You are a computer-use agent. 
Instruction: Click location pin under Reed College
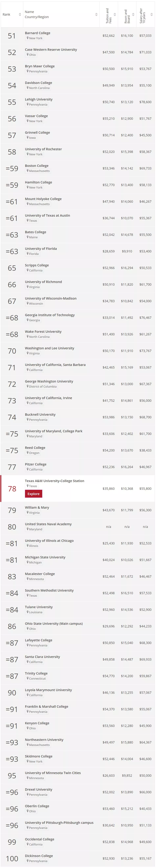pos(28,452)
